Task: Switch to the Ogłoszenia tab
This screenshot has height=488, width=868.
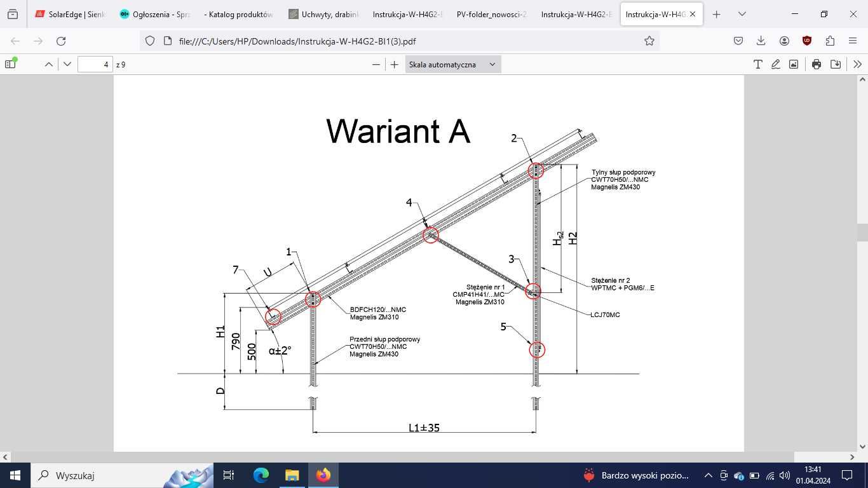Action: pyautogui.click(x=154, y=14)
